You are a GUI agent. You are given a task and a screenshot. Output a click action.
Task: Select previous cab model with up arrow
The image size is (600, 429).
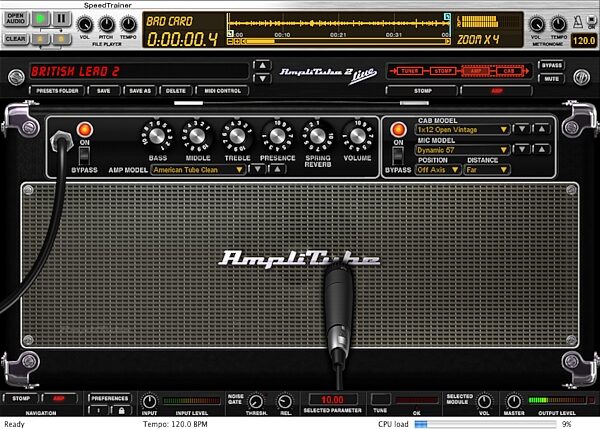pyautogui.click(x=542, y=129)
